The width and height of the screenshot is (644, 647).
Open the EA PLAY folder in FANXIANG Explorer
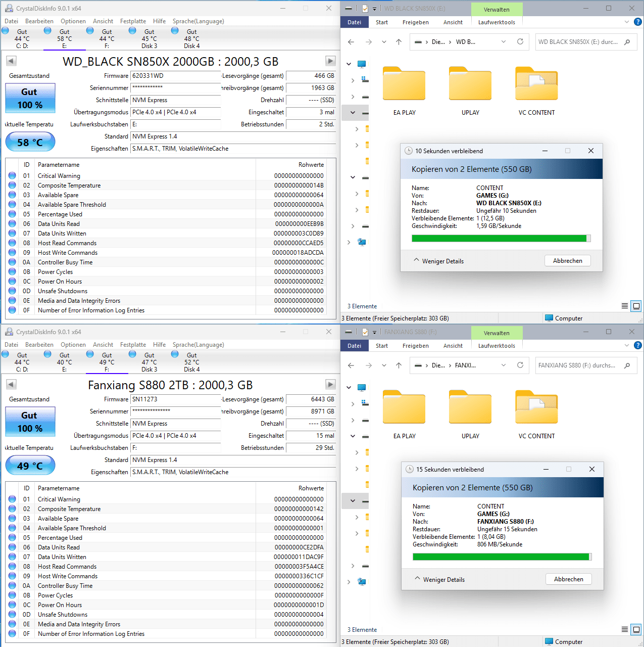tap(404, 414)
